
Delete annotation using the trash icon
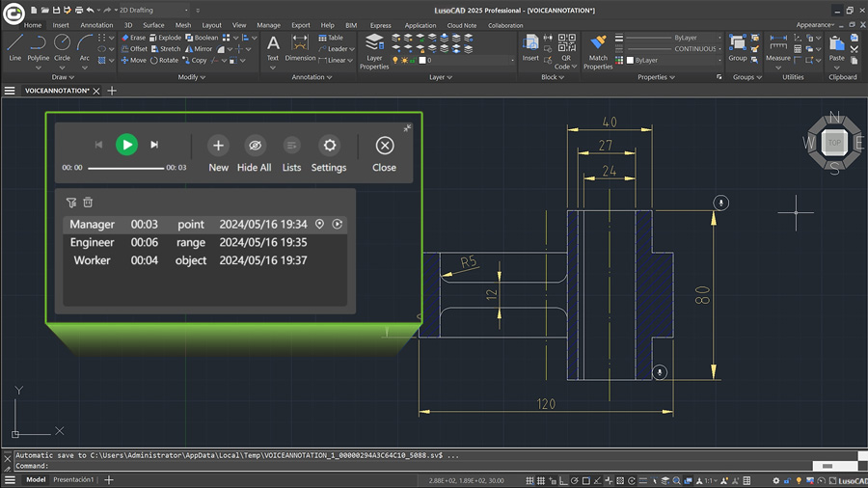tap(88, 203)
